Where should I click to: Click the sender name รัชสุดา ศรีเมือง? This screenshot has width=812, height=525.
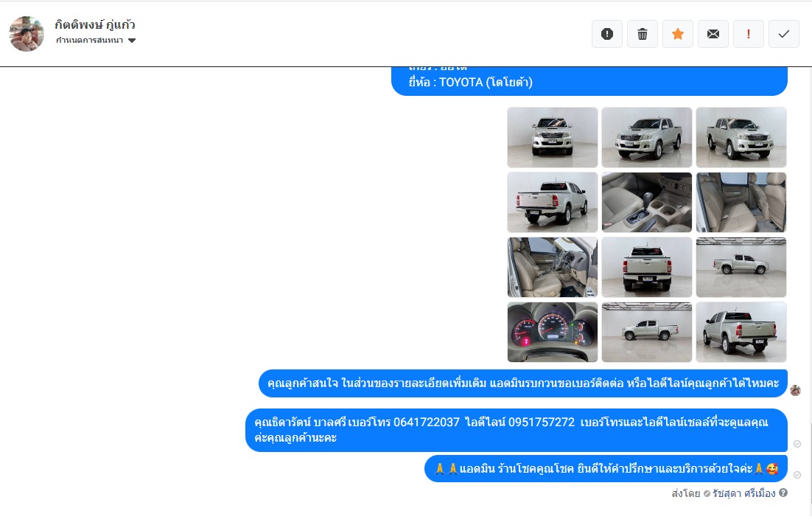click(743, 493)
